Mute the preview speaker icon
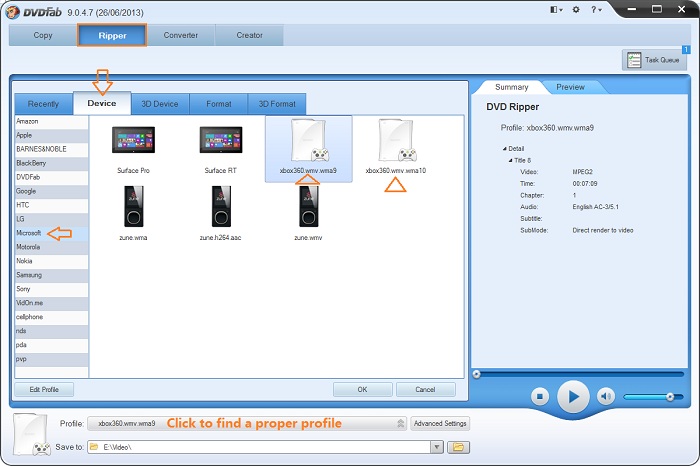This screenshot has width=700, height=466. pos(605,396)
